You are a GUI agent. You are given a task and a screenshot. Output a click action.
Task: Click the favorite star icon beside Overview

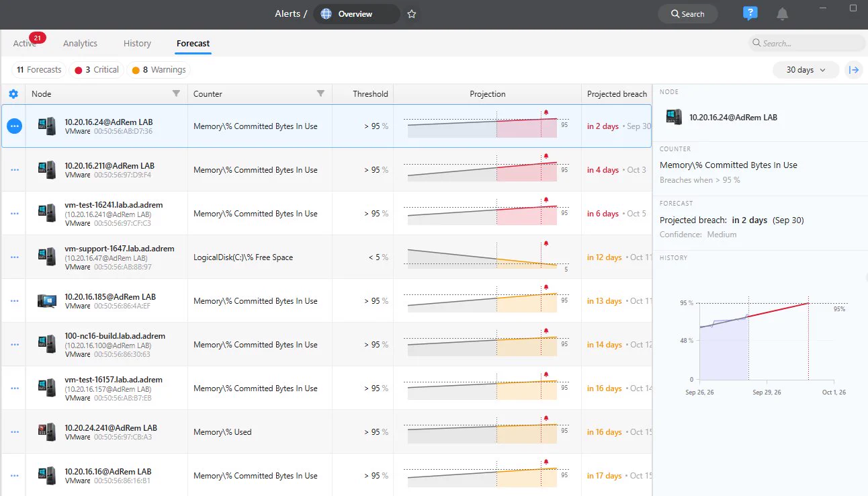tap(412, 14)
